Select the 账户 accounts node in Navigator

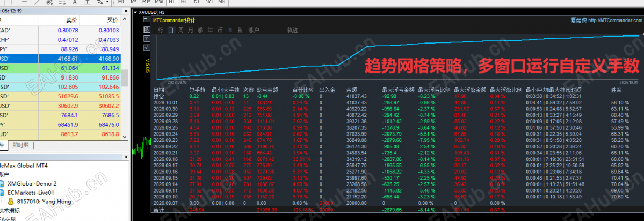tap(4, 175)
